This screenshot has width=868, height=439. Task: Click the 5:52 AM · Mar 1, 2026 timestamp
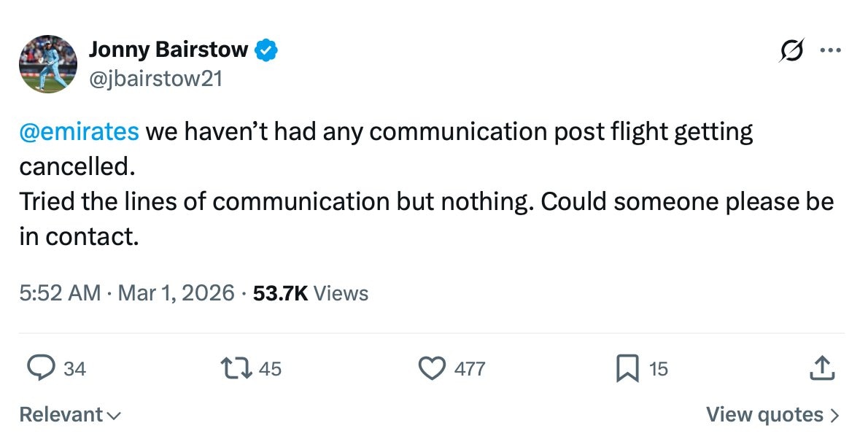tap(127, 293)
